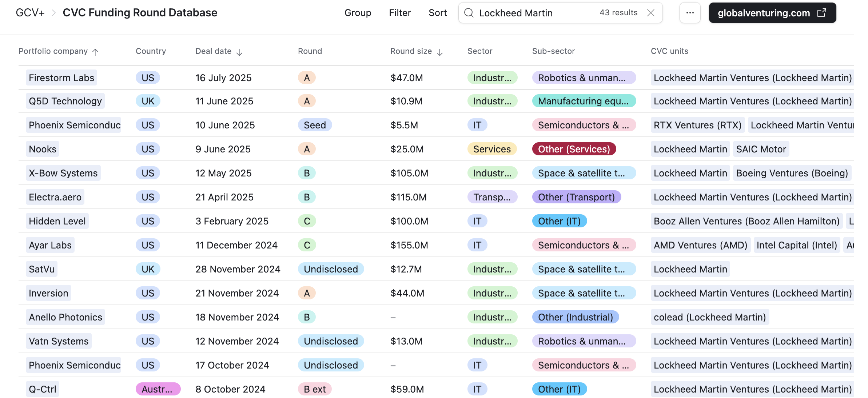
Task: Click the CVC units column header
Action: [669, 51]
